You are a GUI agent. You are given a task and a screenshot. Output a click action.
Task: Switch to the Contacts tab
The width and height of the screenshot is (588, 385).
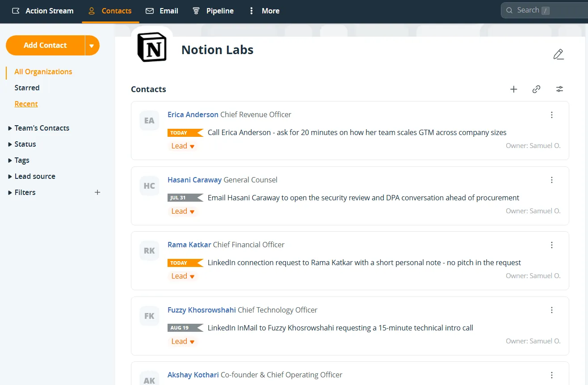pyautogui.click(x=110, y=11)
